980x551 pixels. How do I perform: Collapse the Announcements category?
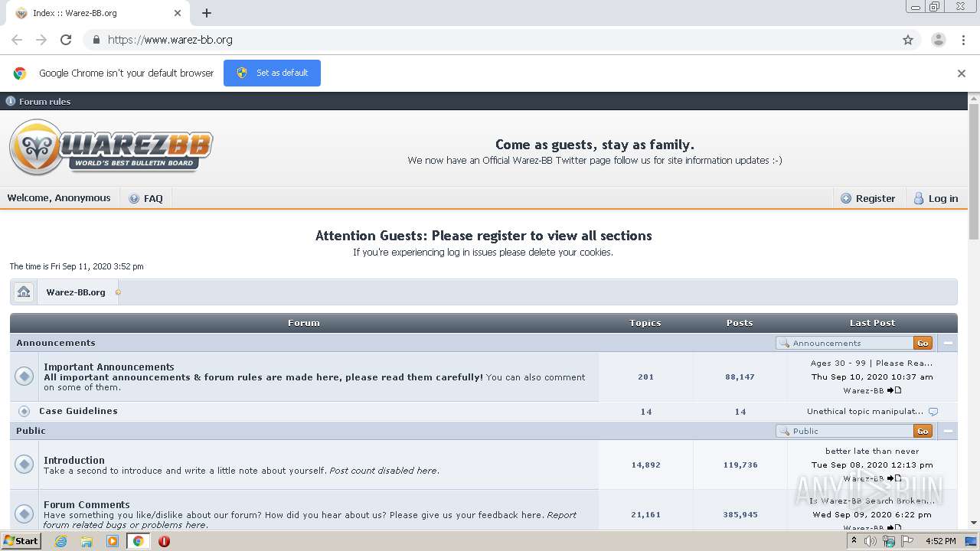coord(948,343)
